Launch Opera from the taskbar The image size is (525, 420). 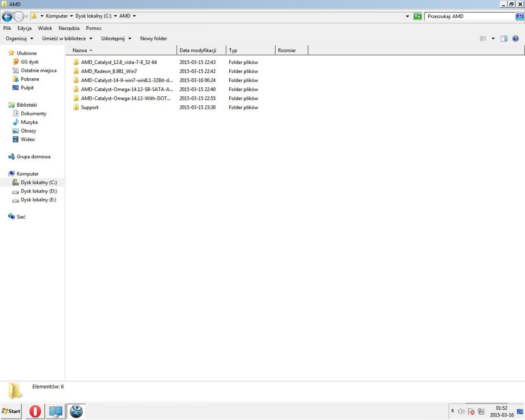pos(35,411)
